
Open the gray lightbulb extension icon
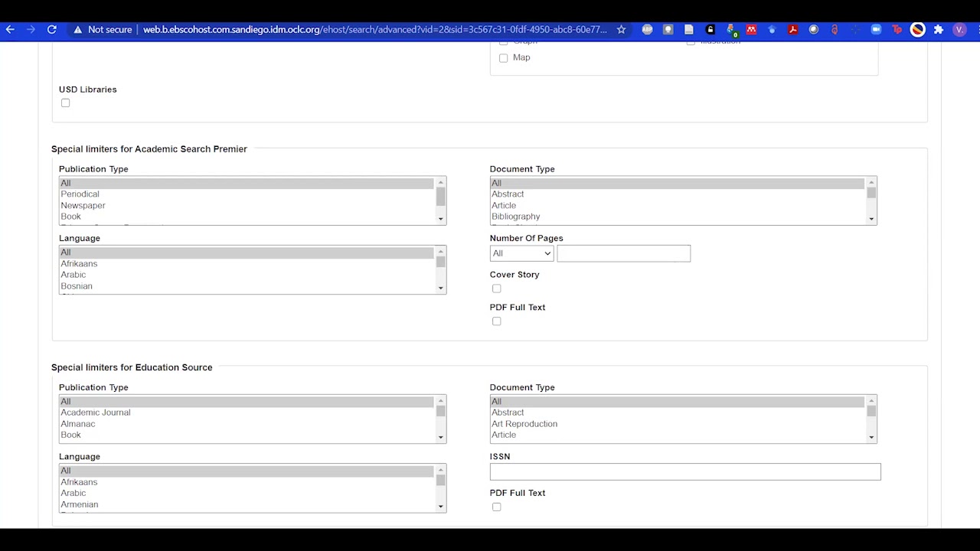click(668, 30)
